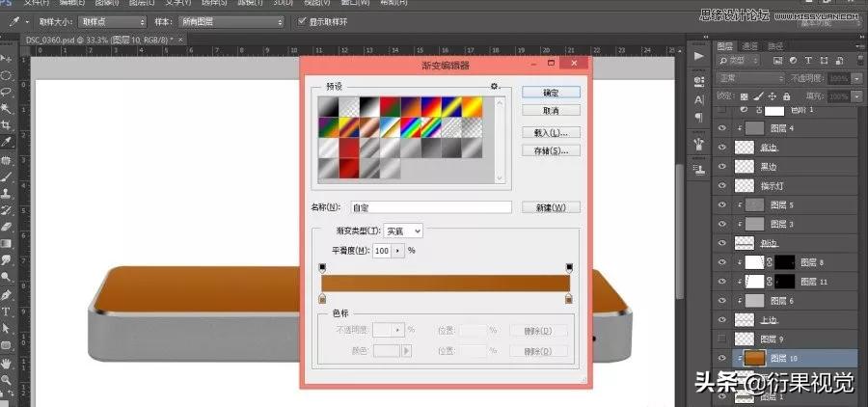Open layer filter 类型 dropdown

click(x=740, y=61)
